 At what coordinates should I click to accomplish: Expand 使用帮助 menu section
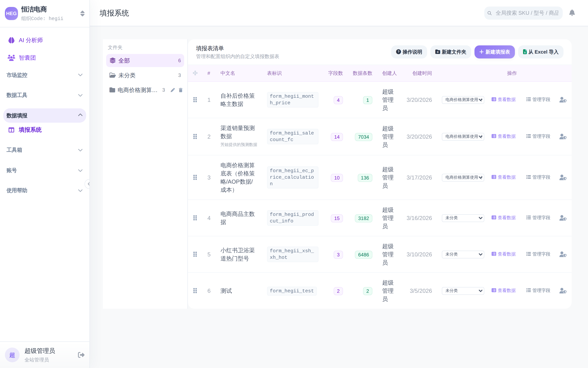(45, 190)
